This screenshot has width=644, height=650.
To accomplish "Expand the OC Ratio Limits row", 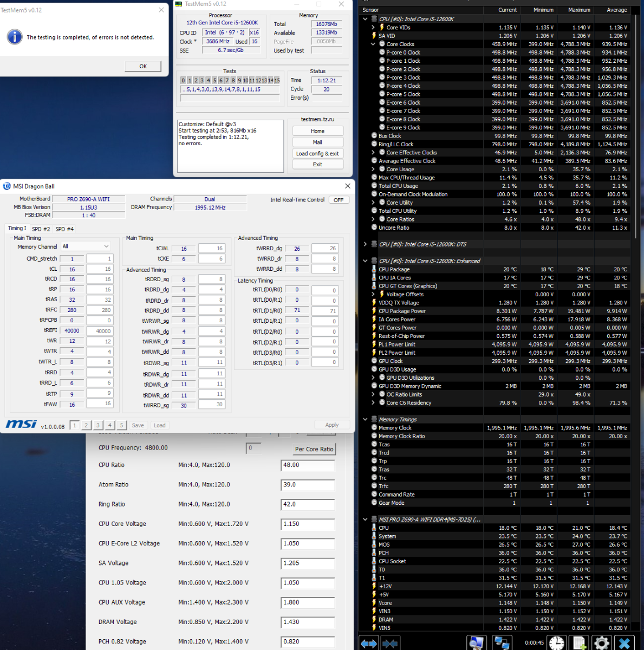I will [x=373, y=394].
